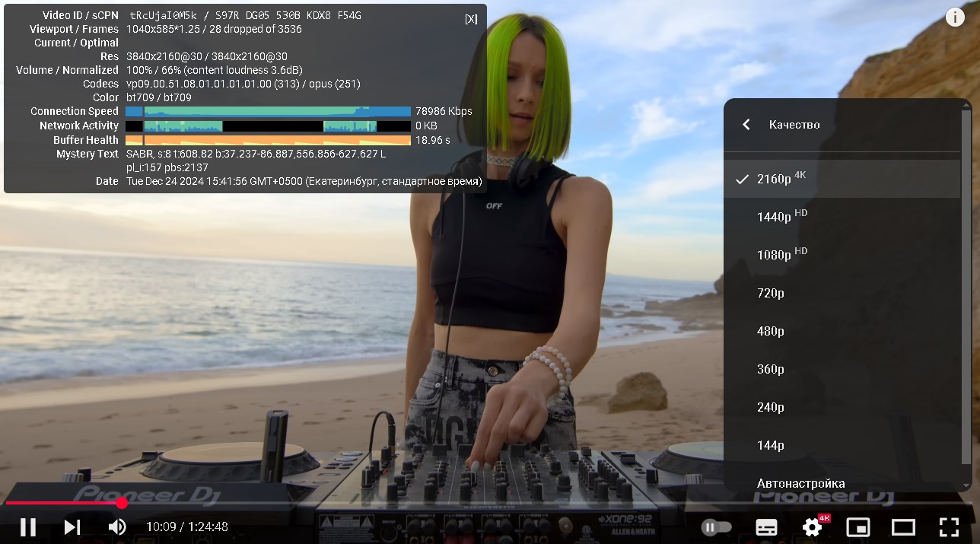This screenshot has width=980, height=544.
Task: Switch to theater mode
Action: (x=903, y=527)
